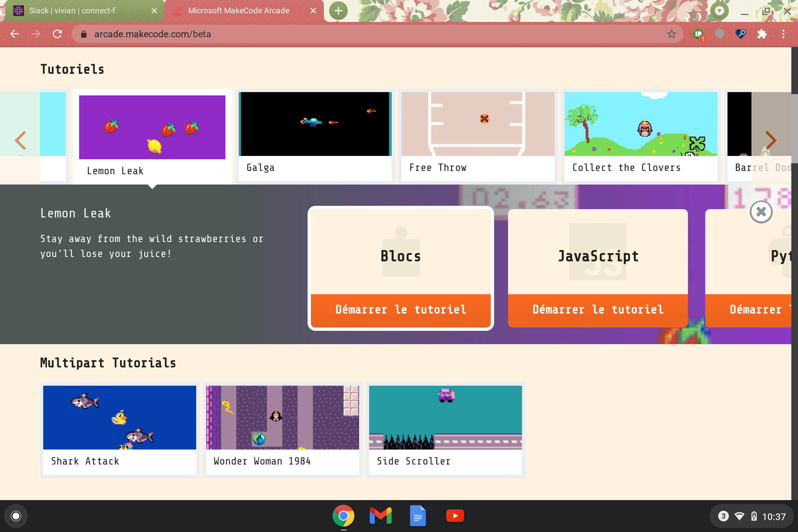The image size is (798, 532).
Task: Start the Python tutorial
Action: (x=748, y=310)
